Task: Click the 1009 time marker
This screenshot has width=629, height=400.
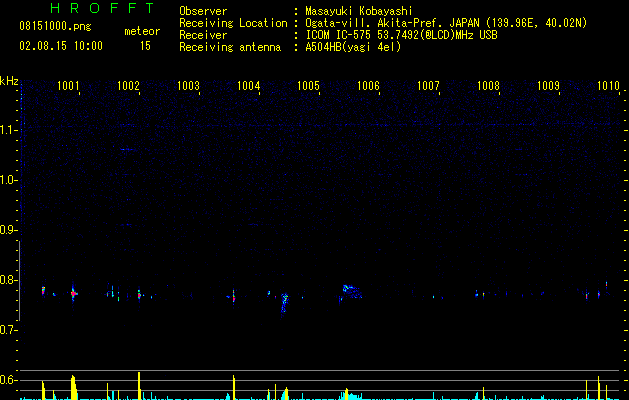Action: coord(548,86)
